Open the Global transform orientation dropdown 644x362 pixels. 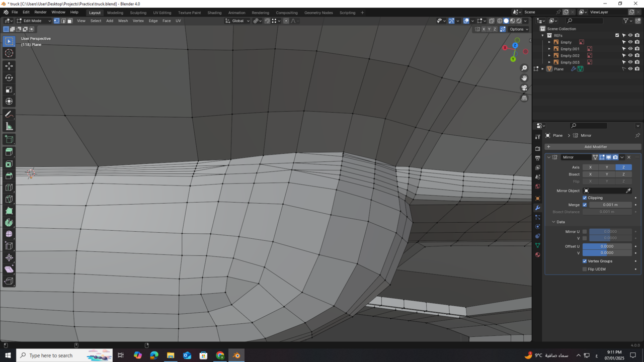point(237,21)
